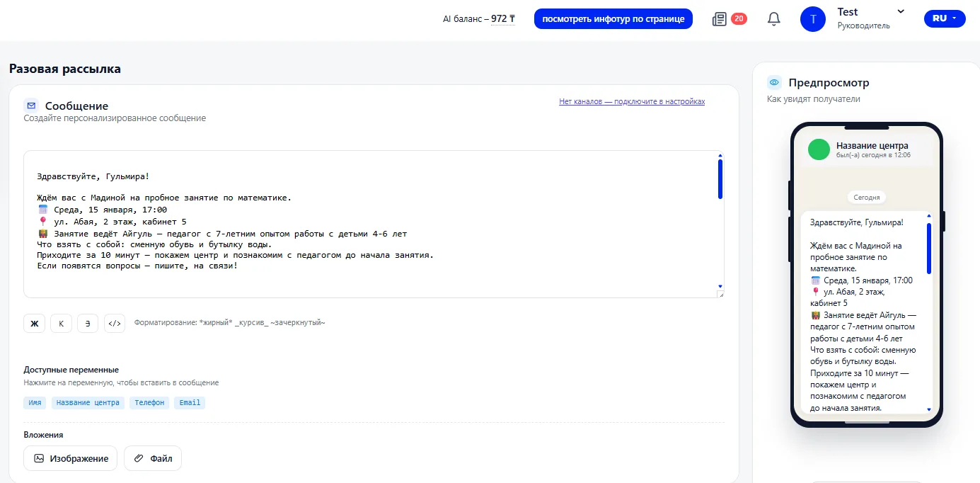Screen dimensions: 980x483
Task: Attach a file with the "Файл" button
Action: tap(153, 458)
